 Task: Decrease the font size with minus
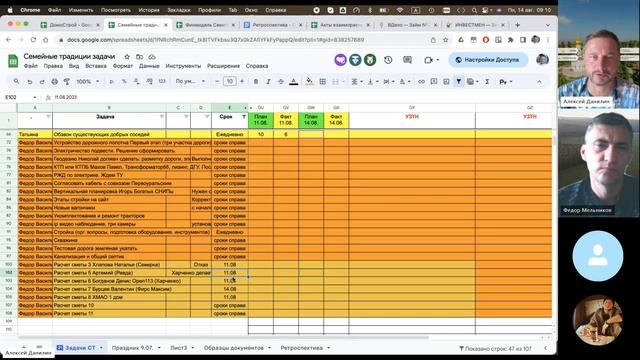[217, 82]
